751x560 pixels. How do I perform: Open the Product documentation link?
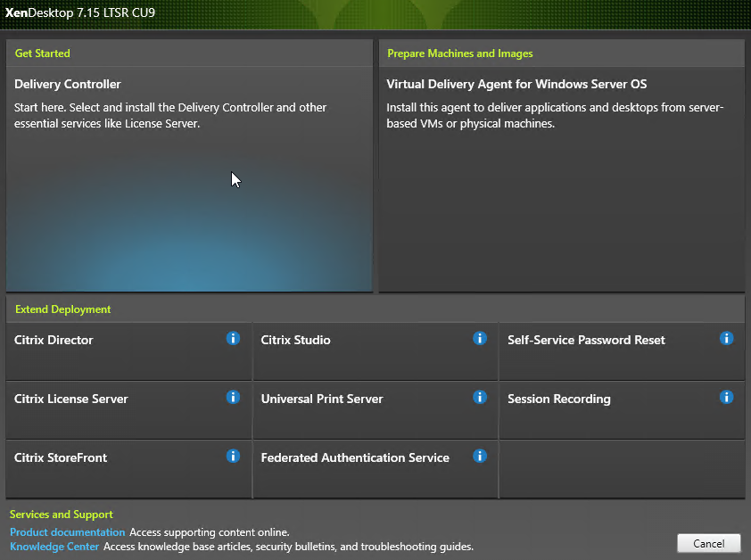point(68,532)
